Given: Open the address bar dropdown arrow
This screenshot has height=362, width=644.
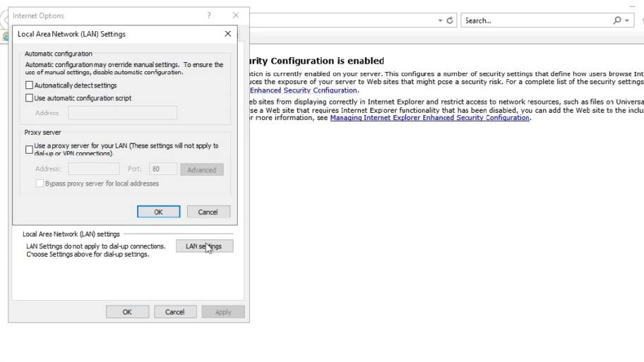Looking at the screenshot, I should click(440, 20).
